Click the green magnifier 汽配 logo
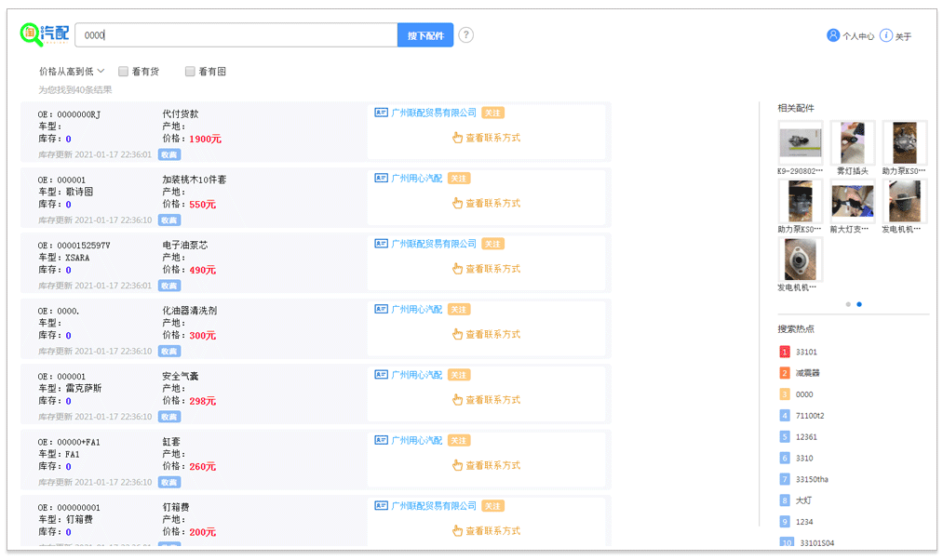The image size is (943, 560). pos(45,34)
